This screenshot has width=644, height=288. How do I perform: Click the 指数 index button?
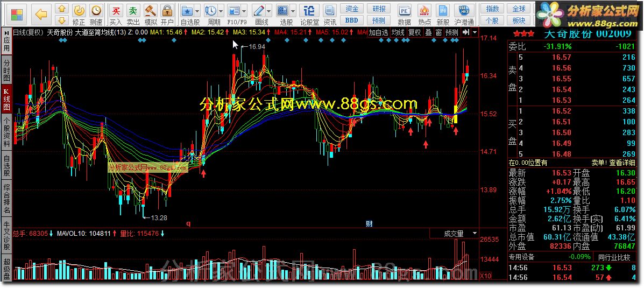(x=492, y=9)
